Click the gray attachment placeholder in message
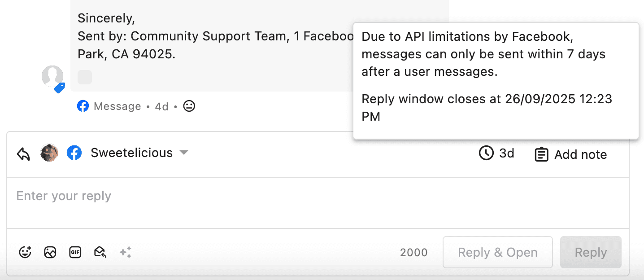This screenshot has height=280, width=644. (x=85, y=77)
